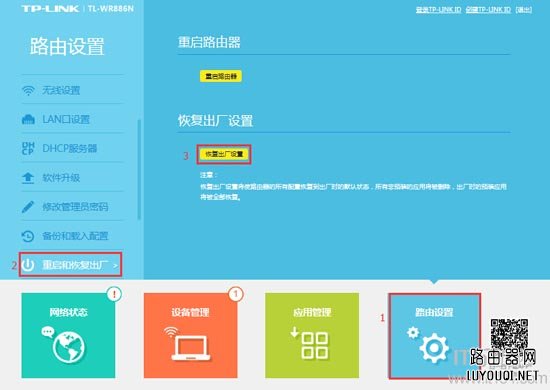Click the 路由设置 sidebar heading
The width and height of the screenshot is (550, 390).
[x=67, y=46]
